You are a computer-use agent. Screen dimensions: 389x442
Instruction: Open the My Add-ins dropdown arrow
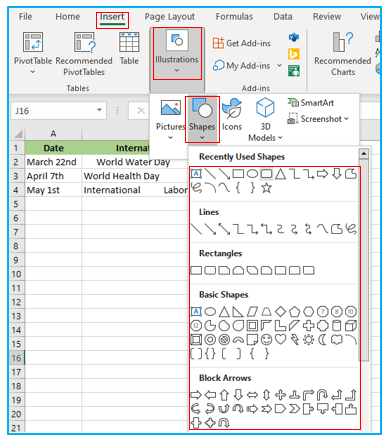279,66
